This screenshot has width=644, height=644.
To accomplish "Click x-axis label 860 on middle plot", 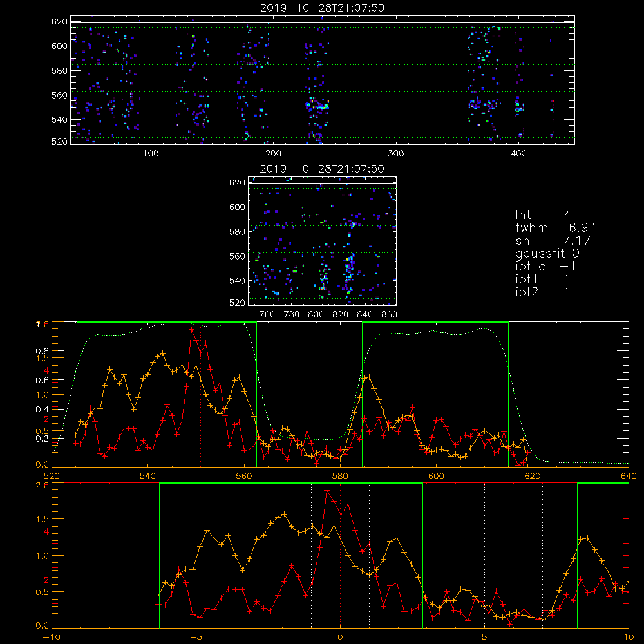I will (x=389, y=315).
